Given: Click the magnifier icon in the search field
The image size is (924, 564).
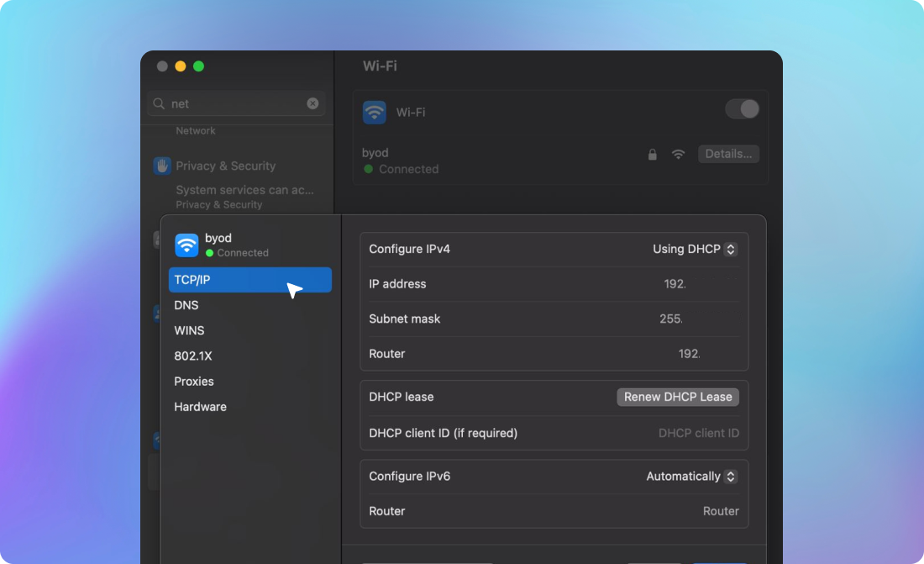Looking at the screenshot, I should point(159,103).
